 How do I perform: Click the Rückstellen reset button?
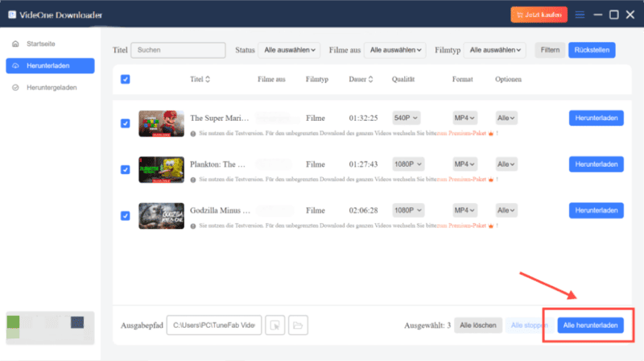592,50
